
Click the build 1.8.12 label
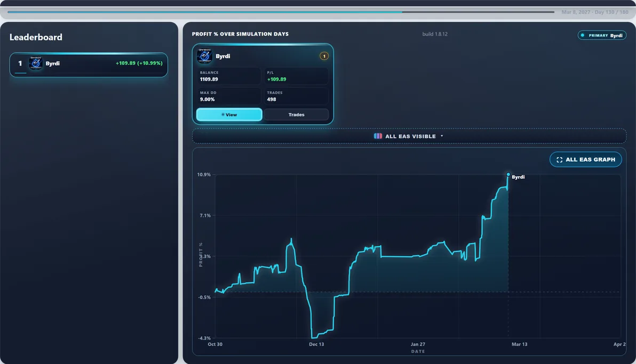[x=435, y=34]
